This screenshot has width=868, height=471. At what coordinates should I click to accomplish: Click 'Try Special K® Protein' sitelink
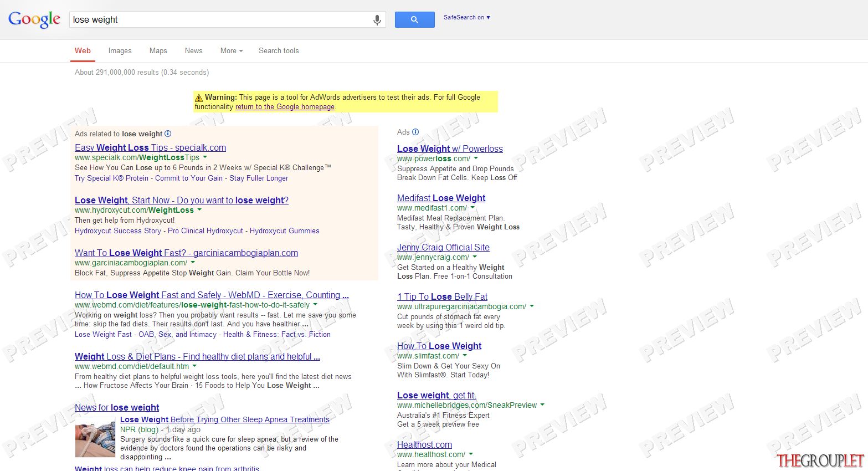112,178
